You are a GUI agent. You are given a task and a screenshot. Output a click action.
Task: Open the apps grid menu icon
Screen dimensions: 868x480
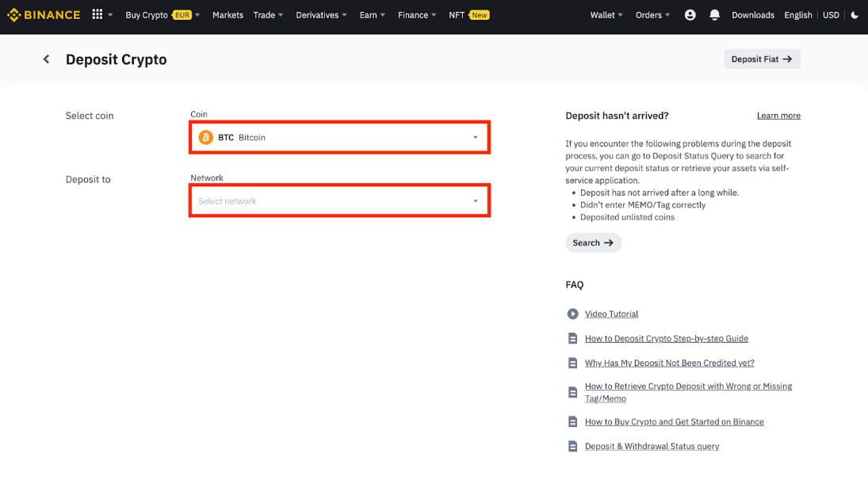(98, 15)
